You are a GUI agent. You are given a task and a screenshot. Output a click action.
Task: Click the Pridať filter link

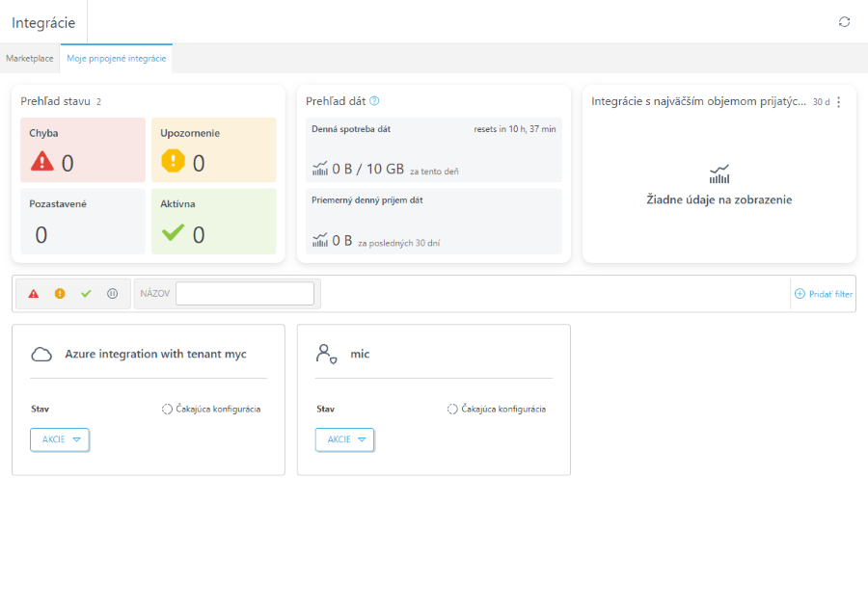coord(824,294)
